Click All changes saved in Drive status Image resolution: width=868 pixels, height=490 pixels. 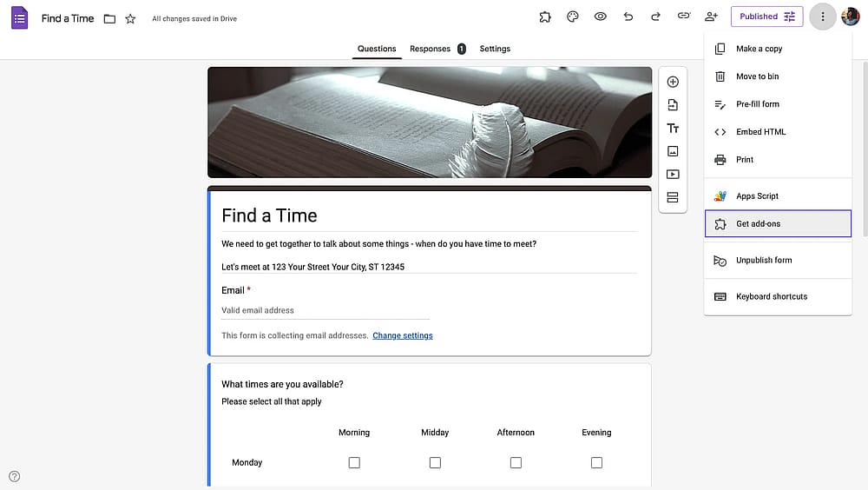pyautogui.click(x=194, y=19)
